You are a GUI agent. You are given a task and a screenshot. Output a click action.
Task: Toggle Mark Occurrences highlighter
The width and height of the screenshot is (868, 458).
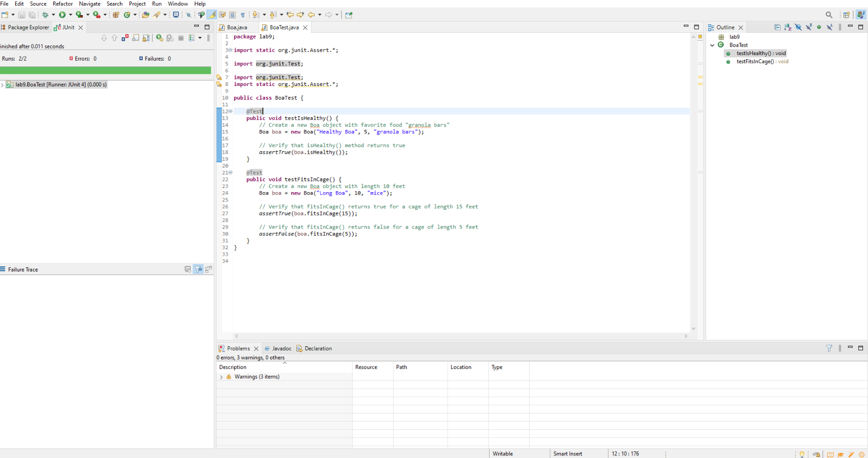211,15
